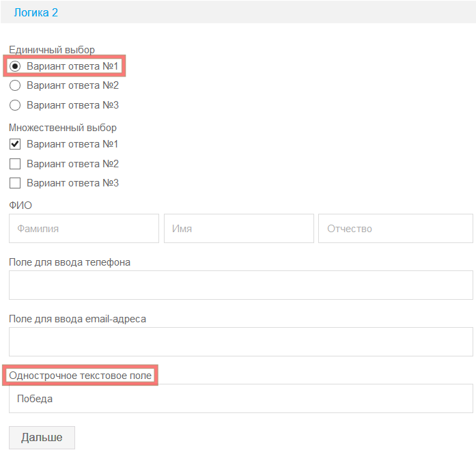Click the phone number input field
This screenshot has height=450, width=476.
click(240, 285)
